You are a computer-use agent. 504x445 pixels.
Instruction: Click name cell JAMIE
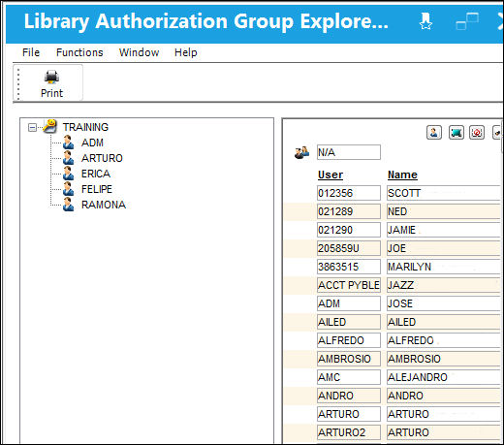coord(444,230)
